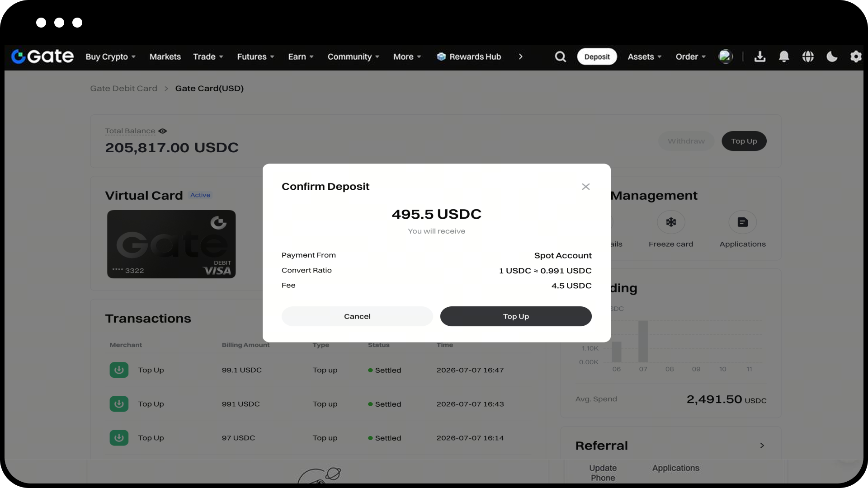The width and height of the screenshot is (868, 488).
Task: Open the Community dropdown menu
Action: click(353, 56)
